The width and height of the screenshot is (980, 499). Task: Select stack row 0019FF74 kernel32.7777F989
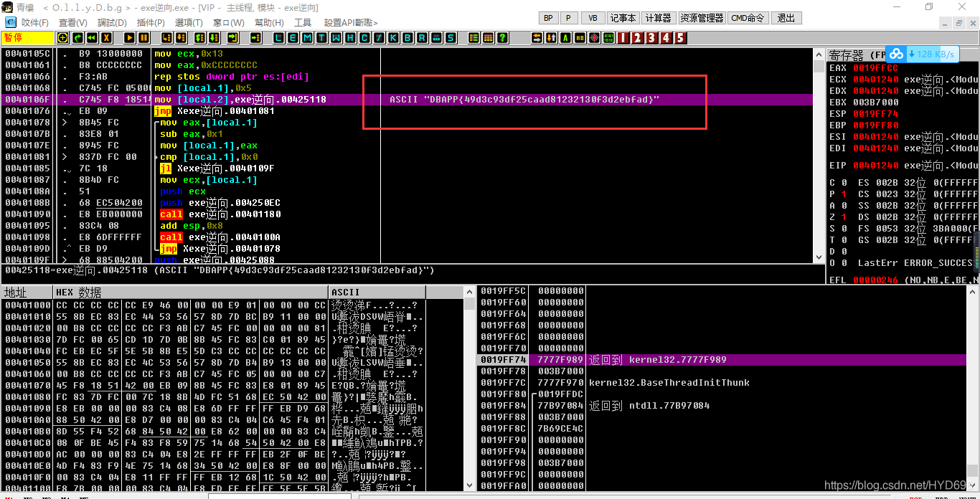pyautogui.click(x=722, y=360)
